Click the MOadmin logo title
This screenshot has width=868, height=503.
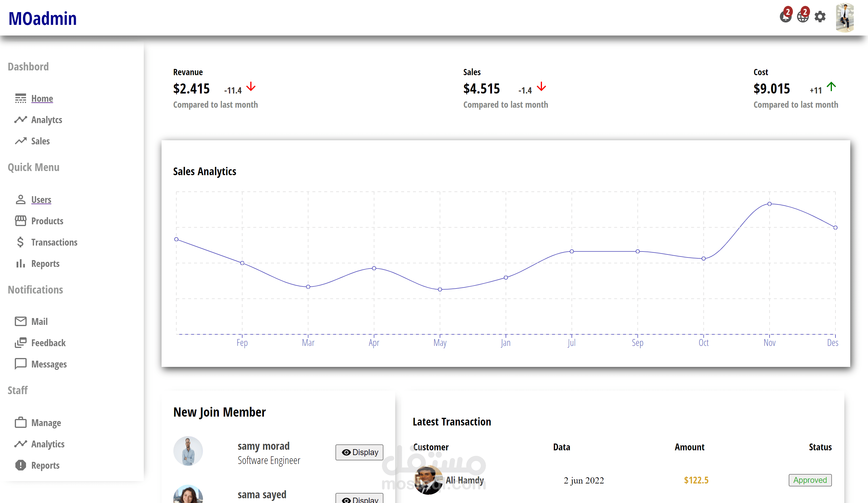click(x=42, y=19)
